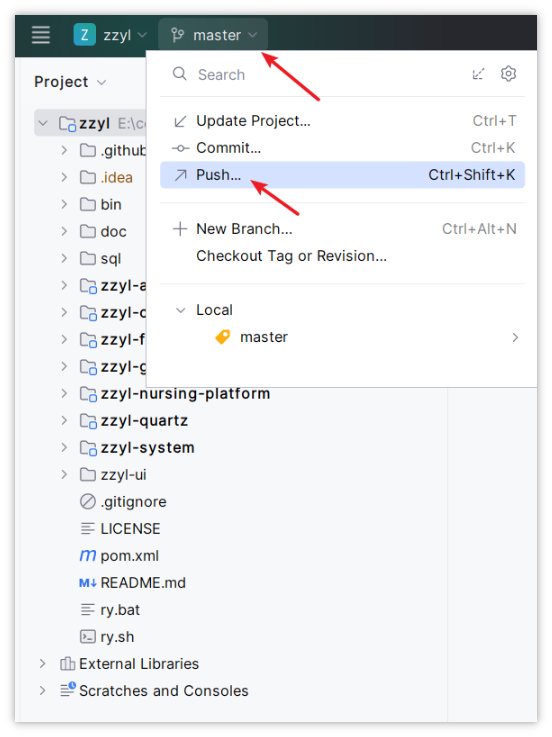Collapse the Local branches group

click(x=181, y=310)
